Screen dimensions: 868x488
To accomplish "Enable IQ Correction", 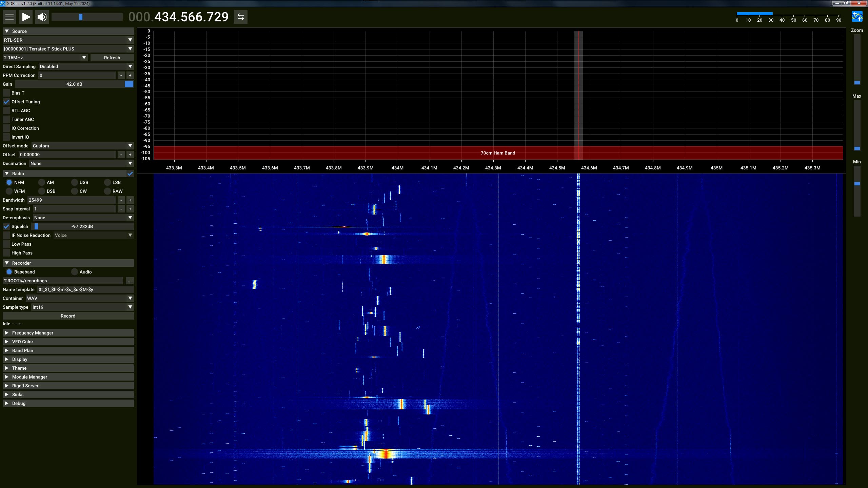I will click(x=6, y=128).
